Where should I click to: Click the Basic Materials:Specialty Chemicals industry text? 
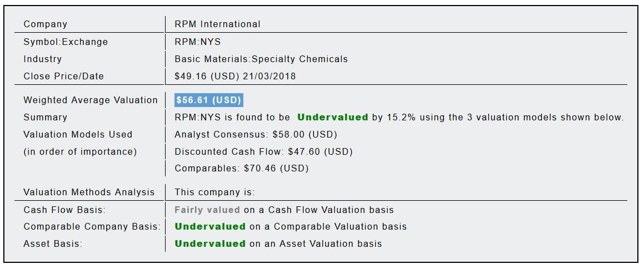[261, 59]
